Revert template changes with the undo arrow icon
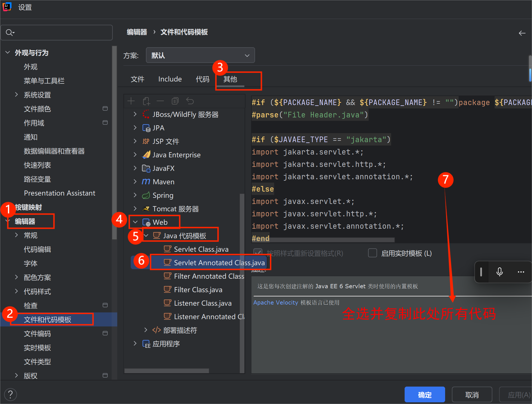 click(x=190, y=101)
